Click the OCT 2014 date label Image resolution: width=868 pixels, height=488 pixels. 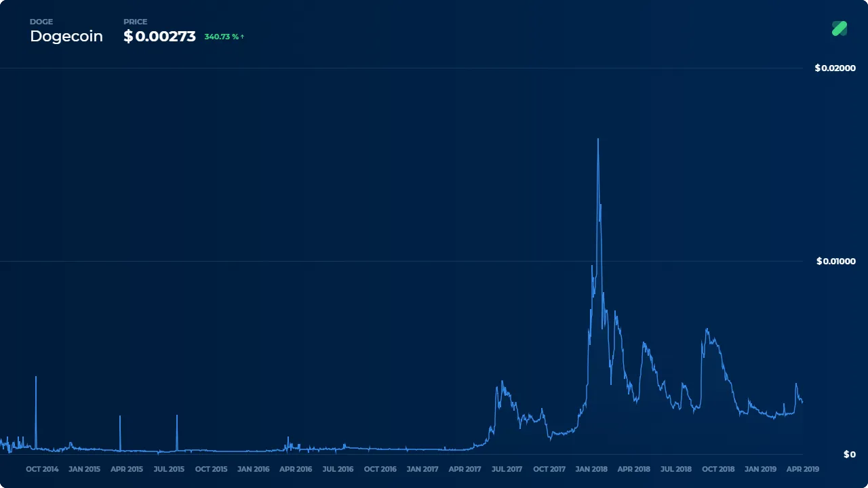click(x=42, y=469)
